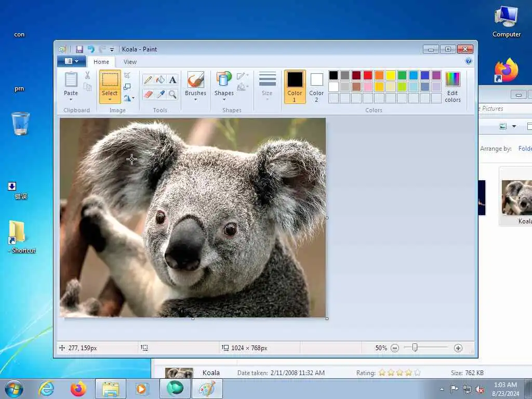Select the Eraser tool

click(148, 94)
